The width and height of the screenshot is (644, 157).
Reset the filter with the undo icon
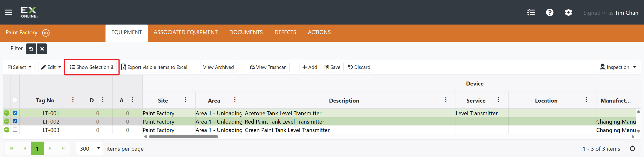tap(31, 49)
